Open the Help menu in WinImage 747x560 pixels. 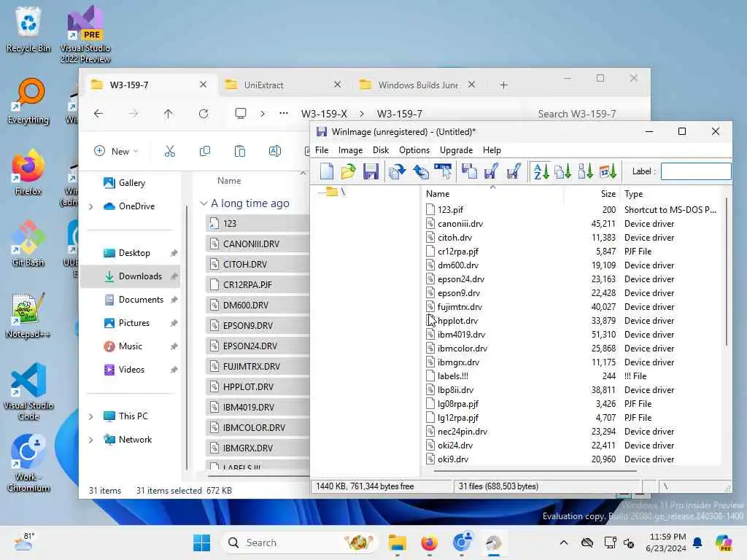pos(492,150)
